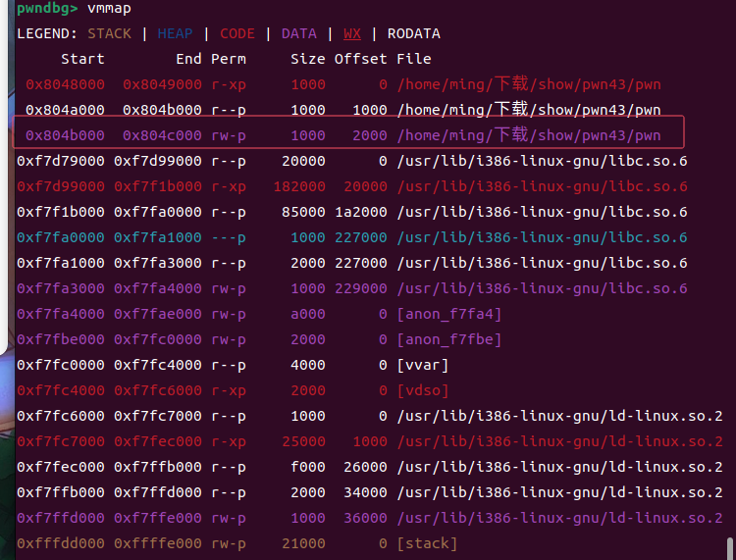Click the terminal scrollbar on the right edge
The height and width of the screenshot is (560, 736).
point(730,548)
